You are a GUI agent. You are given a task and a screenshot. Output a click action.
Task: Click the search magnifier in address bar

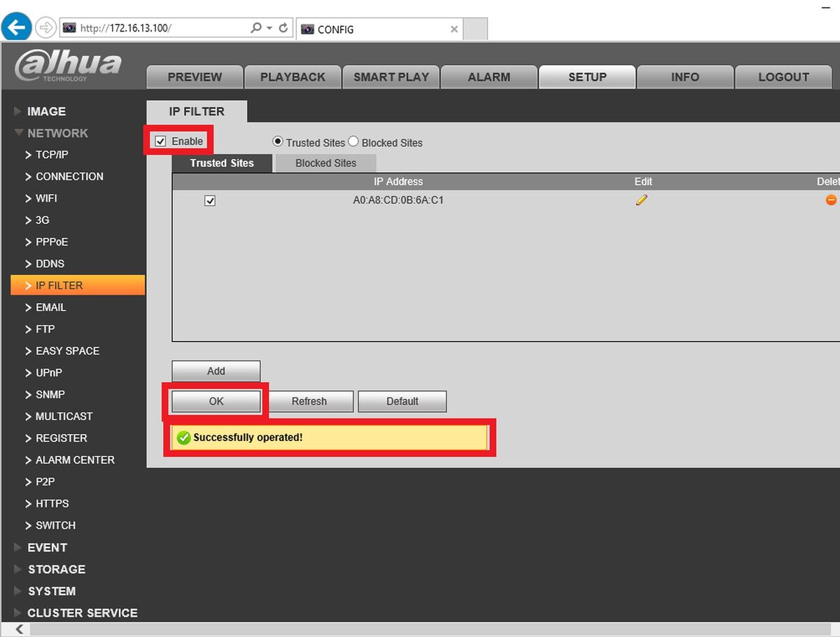coord(256,28)
